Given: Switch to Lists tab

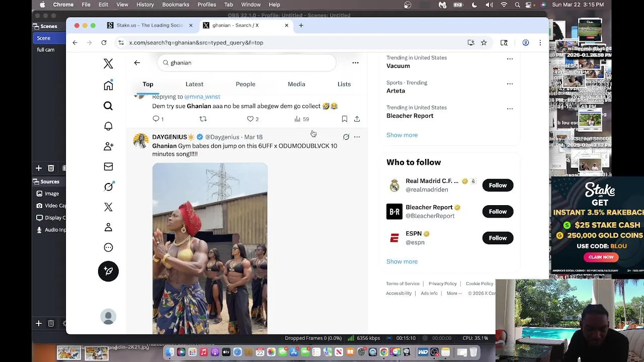Looking at the screenshot, I should coord(344,84).
